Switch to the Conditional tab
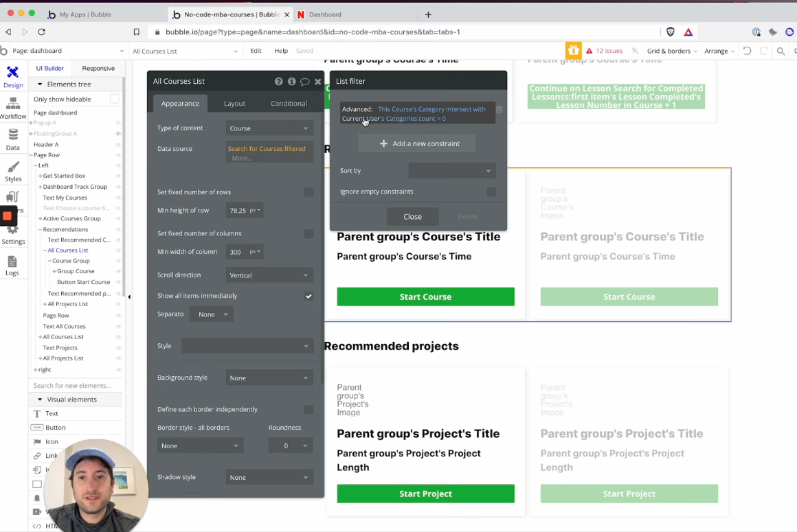The width and height of the screenshot is (797, 532). pos(288,103)
